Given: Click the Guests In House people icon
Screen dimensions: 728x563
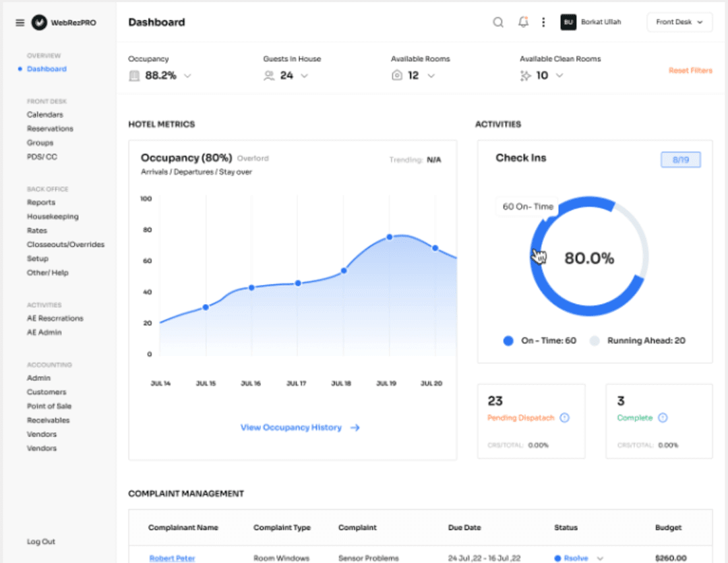Looking at the screenshot, I should [270, 76].
